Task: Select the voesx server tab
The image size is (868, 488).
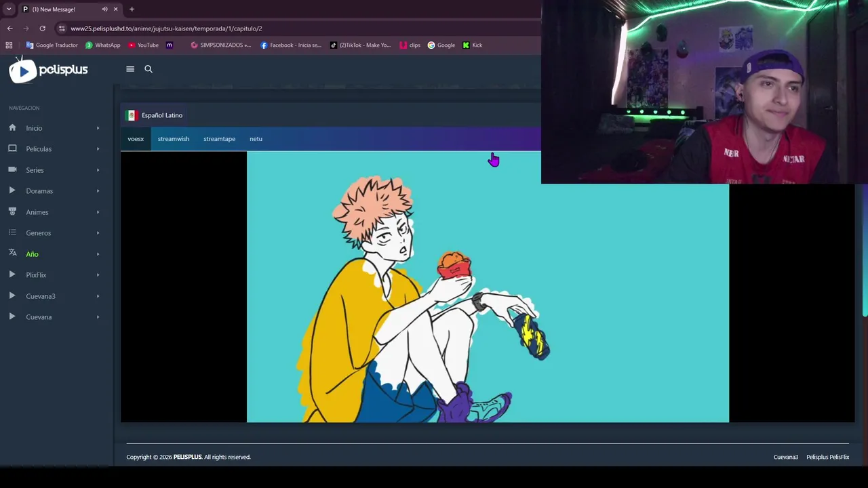Action: click(136, 139)
